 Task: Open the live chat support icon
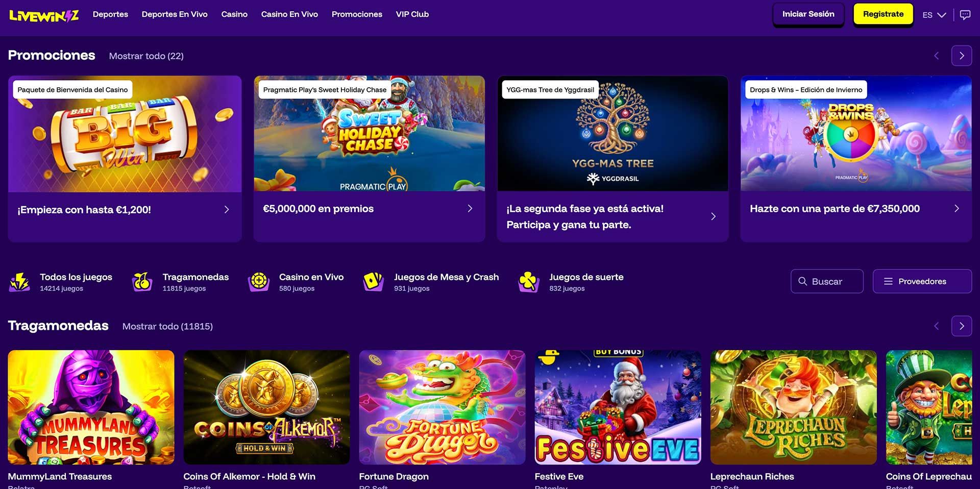click(965, 15)
